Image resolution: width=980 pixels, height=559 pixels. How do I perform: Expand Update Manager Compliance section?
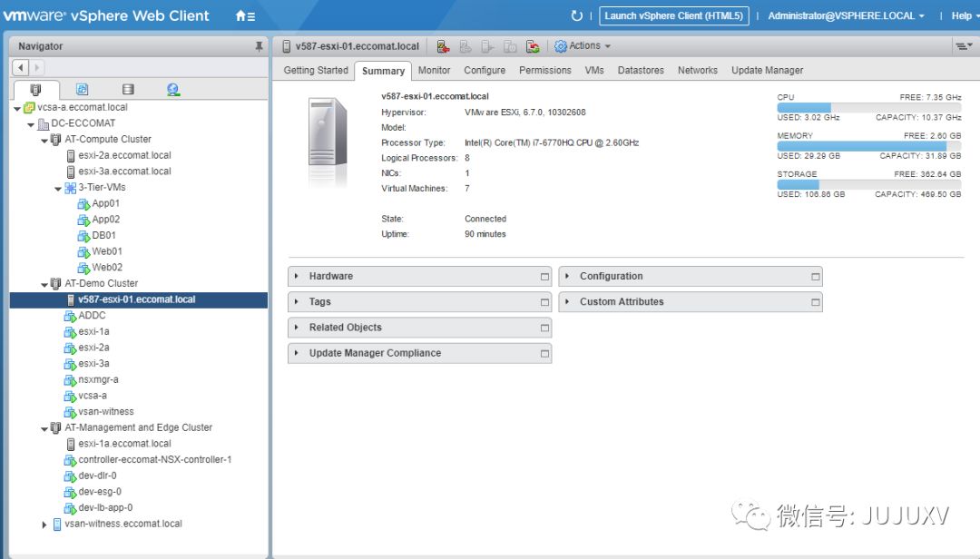296,353
